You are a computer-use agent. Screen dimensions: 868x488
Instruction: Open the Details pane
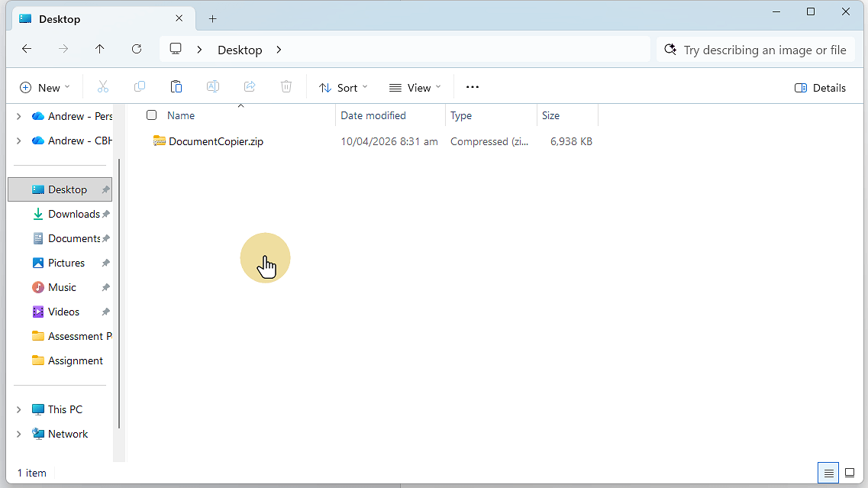(x=820, y=87)
